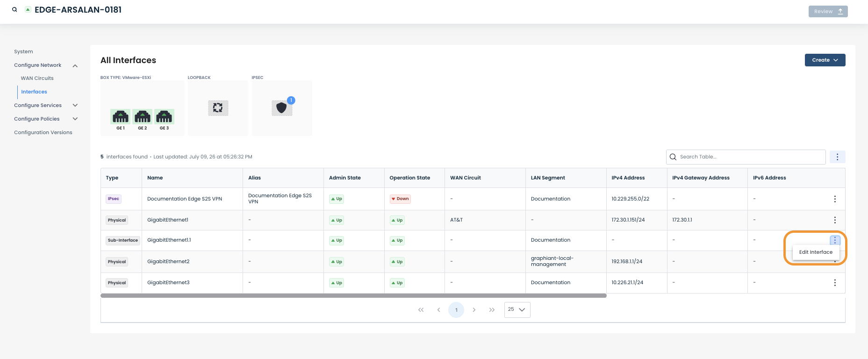This screenshot has width=868, height=359.
Task: Click the search magnifier icon beside edge name
Action: point(14,9)
